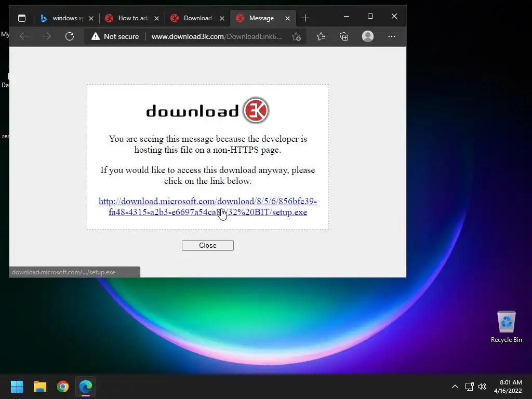The image size is (532, 399).
Task: Refresh the current page
Action: pyautogui.click(x=70, y=36)
